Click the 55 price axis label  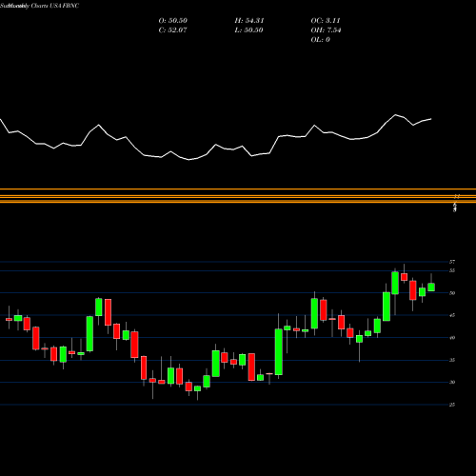pos(452,270)
